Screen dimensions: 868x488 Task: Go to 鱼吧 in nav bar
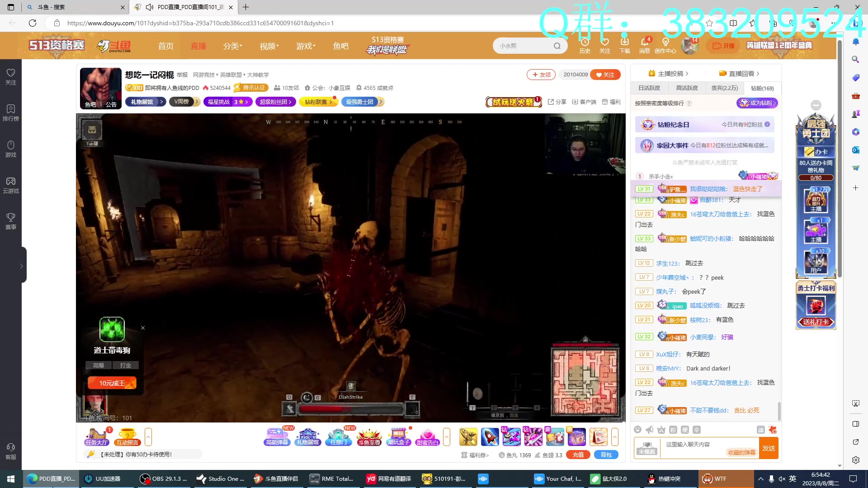pyautogui.click(x=340, y=46)
